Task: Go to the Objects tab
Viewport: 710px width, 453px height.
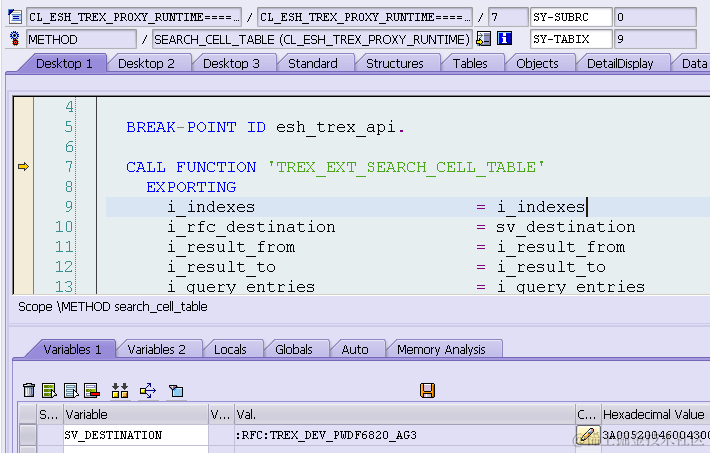Action: [537, 63]
